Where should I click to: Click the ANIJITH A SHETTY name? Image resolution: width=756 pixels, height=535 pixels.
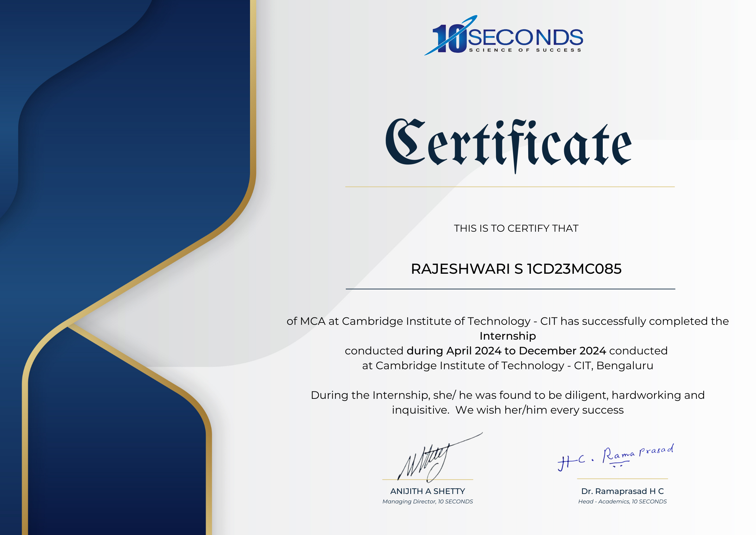click(x=427, y=491)
